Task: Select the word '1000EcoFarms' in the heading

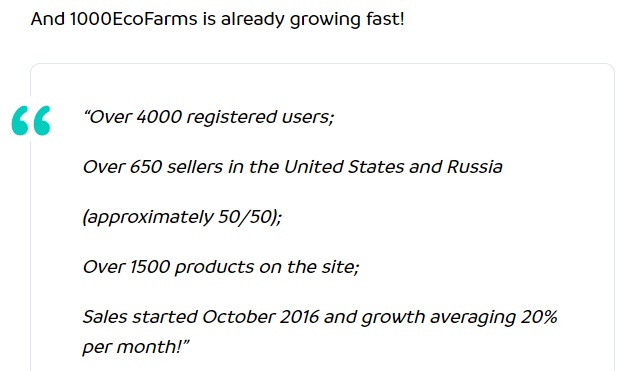Action: tap(133, 19)
